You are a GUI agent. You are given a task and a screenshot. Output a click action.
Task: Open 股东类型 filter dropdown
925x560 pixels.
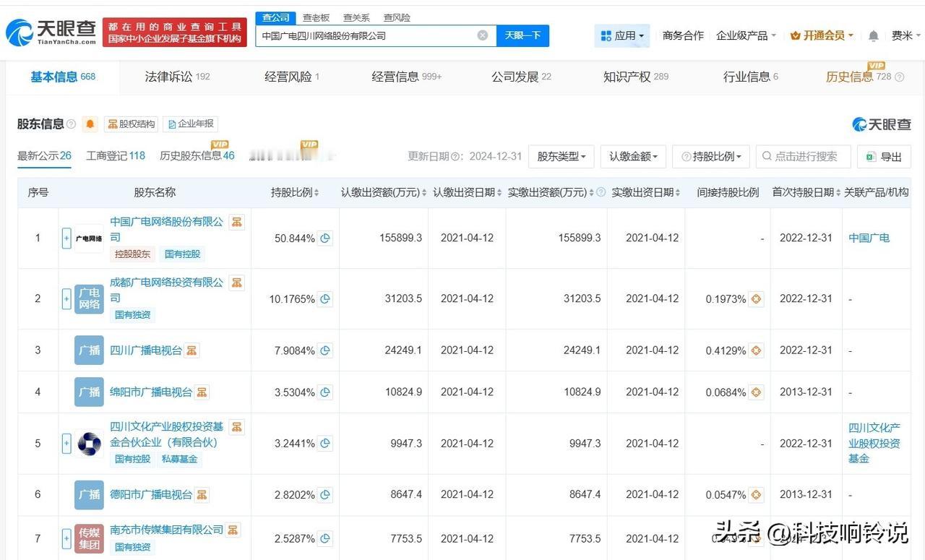(561, 156)
